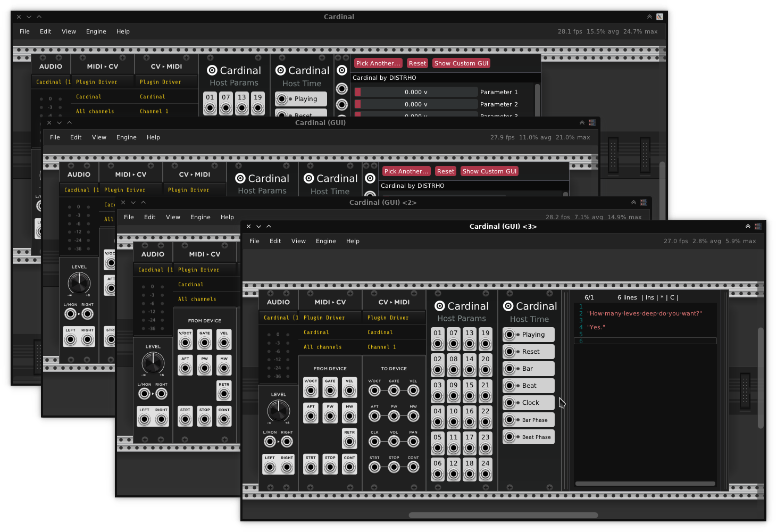Image resolution: width=777 pixels, height=532 pixels.
Task: Open File menu in Cardinal (GUI) <3>
Action: (x=254, y=241)
